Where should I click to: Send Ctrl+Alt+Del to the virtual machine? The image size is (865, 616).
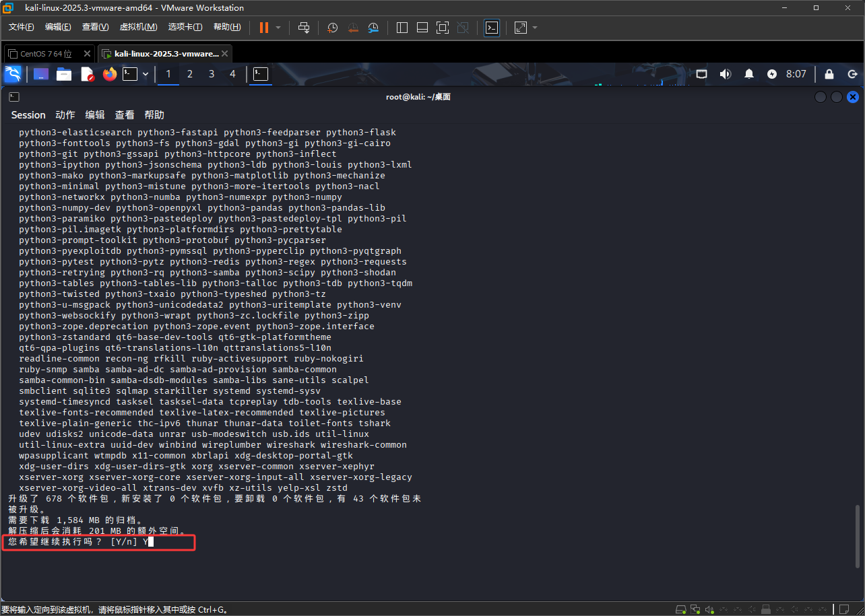[x=304, y=28]
